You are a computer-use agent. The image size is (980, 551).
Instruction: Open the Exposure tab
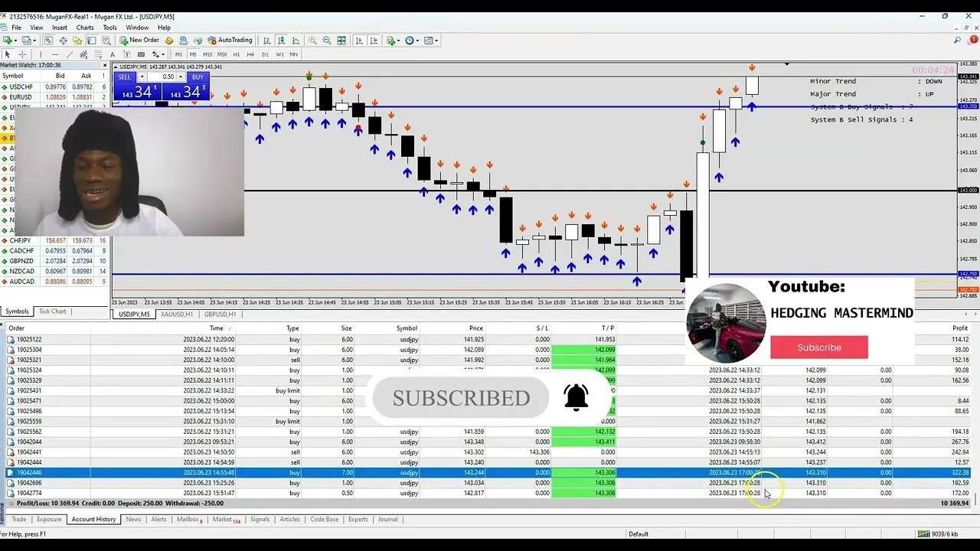(x=49, y=520)
